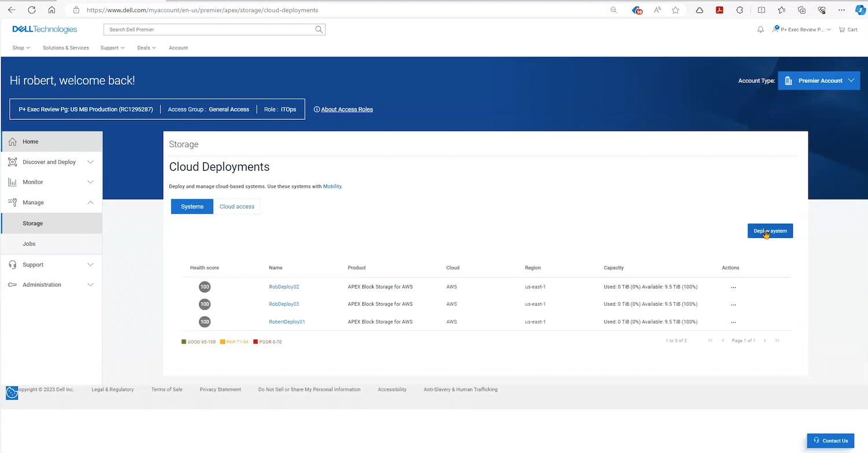Jump to last page in table pagination
This screenshot has height=453, width=868.
[x=777, y=341]
